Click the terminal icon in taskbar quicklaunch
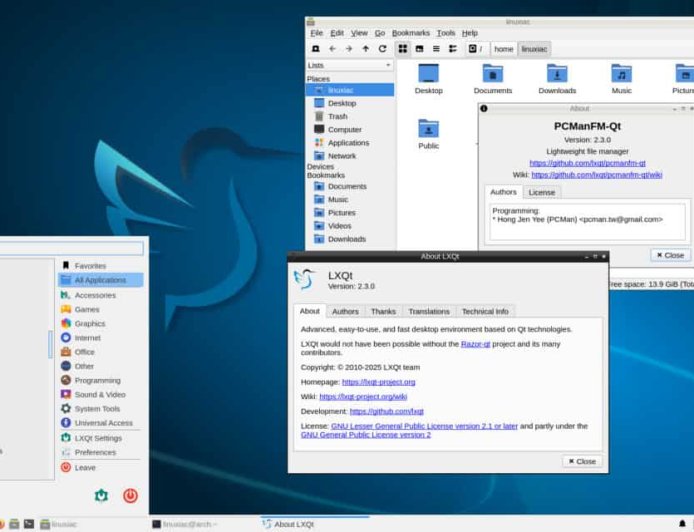The image size is (694, 532). tap(29, 523)
